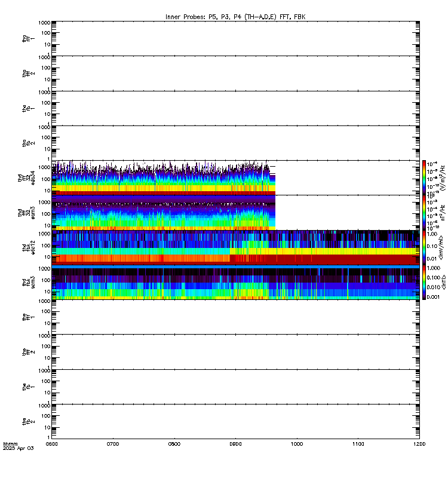Click the 'the ffr 1' panel label
The width and height of the screenshot is (448, 478).
[x=28, y=317]
